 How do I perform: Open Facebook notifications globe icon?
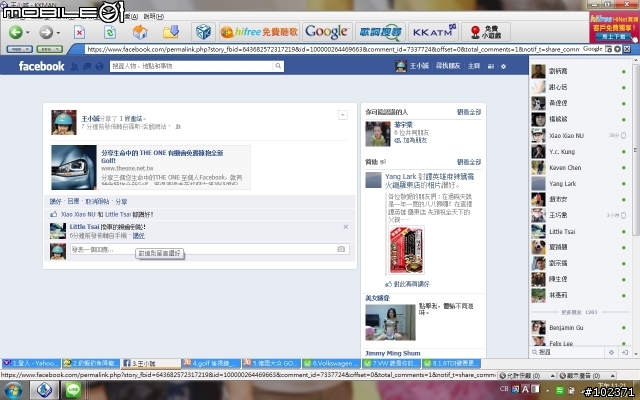coord(99,66)
